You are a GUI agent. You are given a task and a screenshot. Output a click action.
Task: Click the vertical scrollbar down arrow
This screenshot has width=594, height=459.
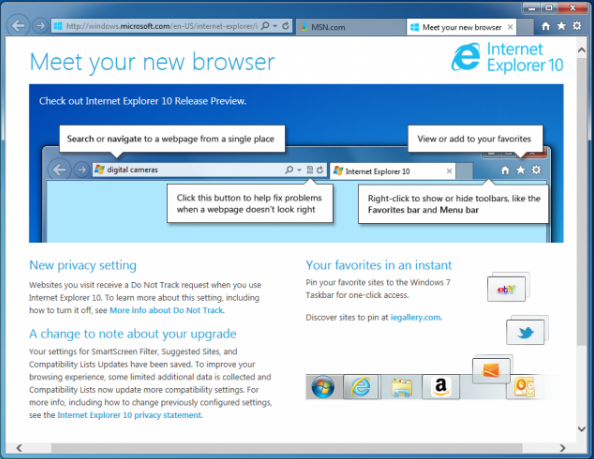(x=581, y=429)
